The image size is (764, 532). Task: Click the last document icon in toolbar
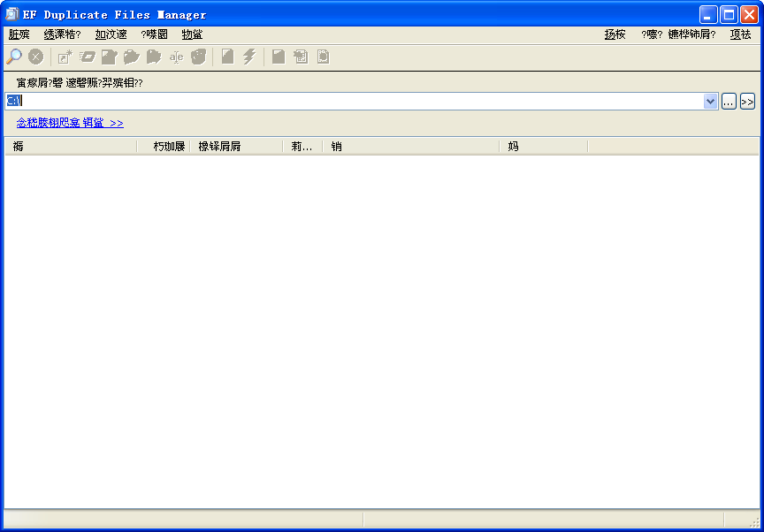click(x=323, y=57)
